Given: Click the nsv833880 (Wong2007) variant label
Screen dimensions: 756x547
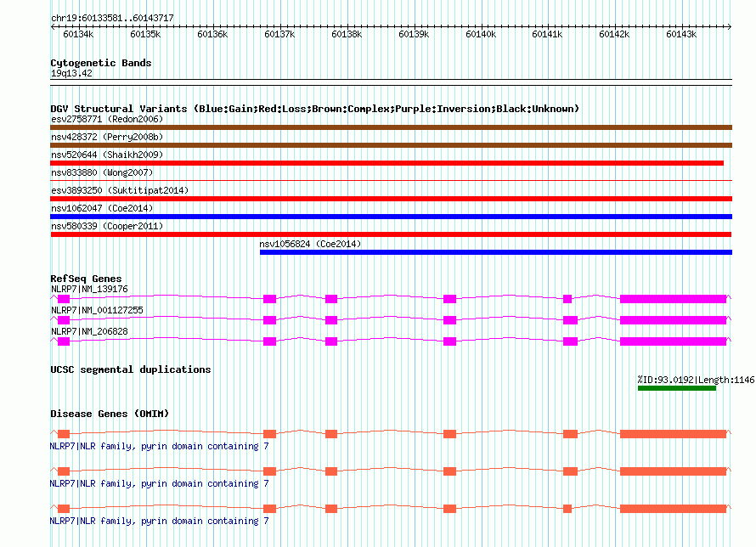Looking at the screenshot, I should coord(102,172).
